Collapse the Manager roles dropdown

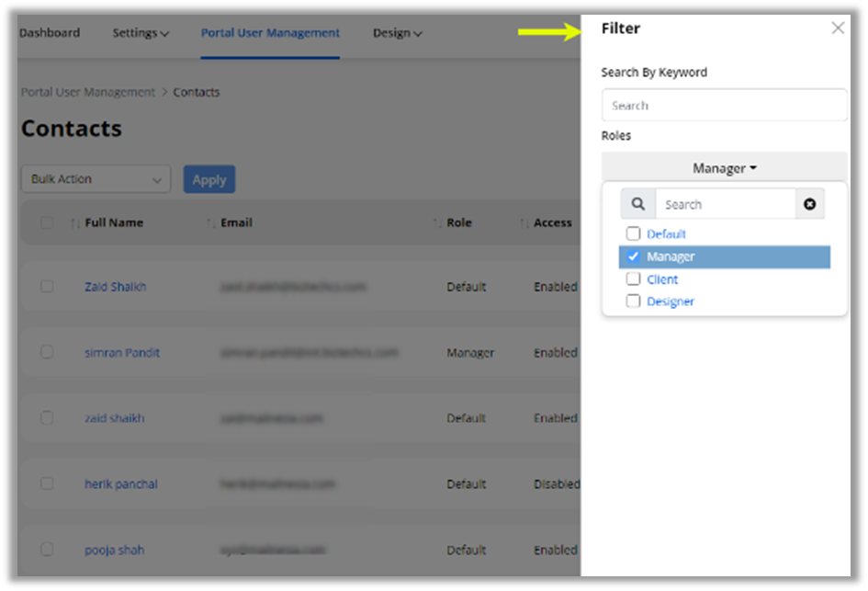(x=724, y=168)
